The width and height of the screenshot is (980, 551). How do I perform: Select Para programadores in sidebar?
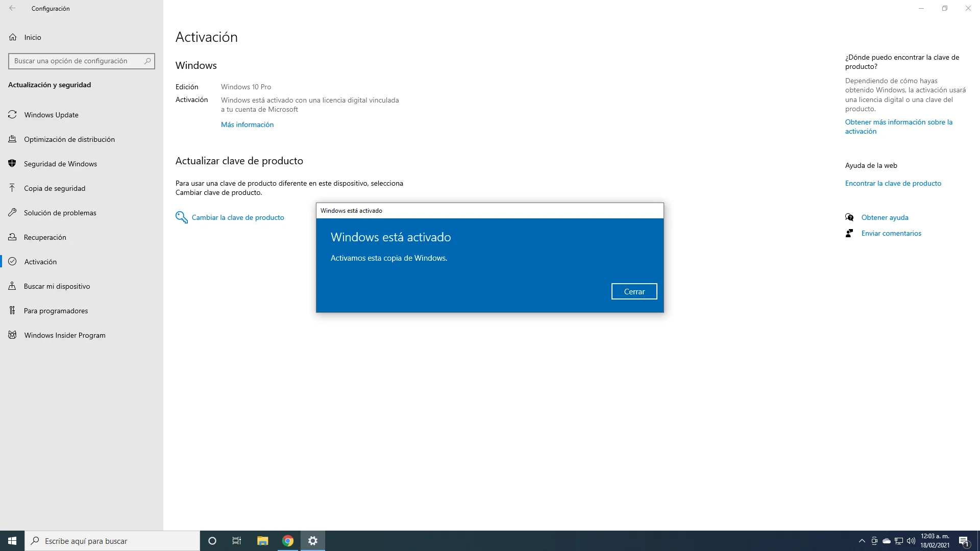click(56, 311)
